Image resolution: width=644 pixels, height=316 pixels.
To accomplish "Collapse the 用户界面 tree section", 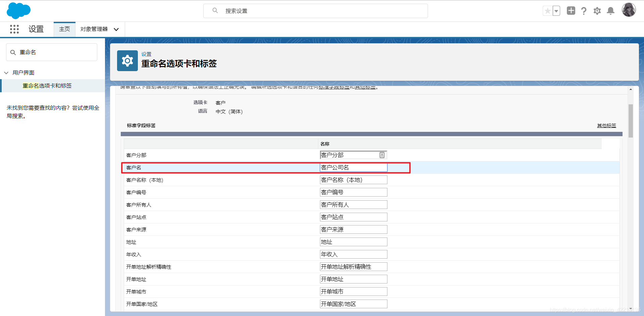I will click(x=6, y=73).
